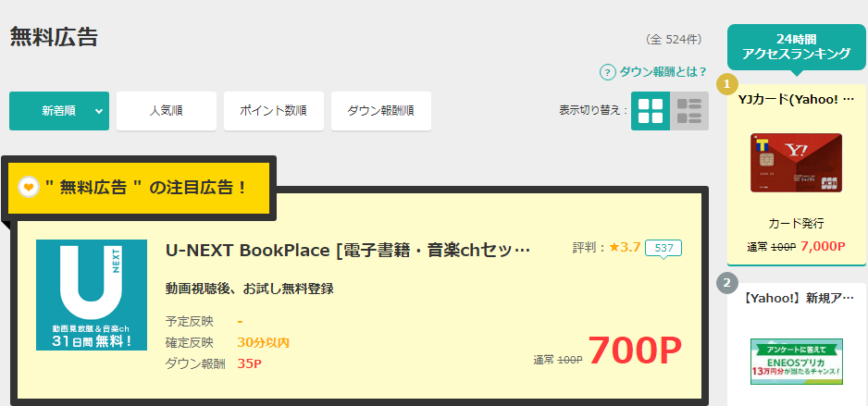Open the ENEOS プリカ banner image
This screenshot has height=406, width=868.
point(796,362)
